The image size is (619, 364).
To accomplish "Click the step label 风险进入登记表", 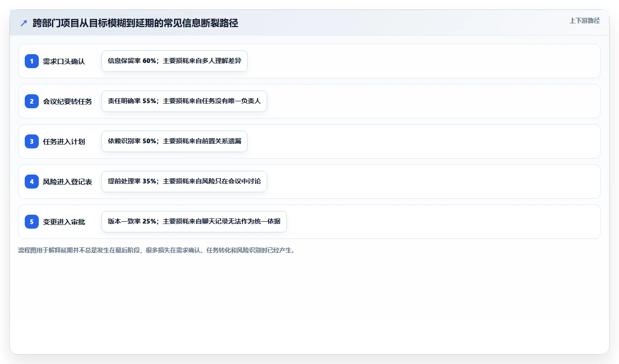I will pyautogui.click(x=68, y=182).
